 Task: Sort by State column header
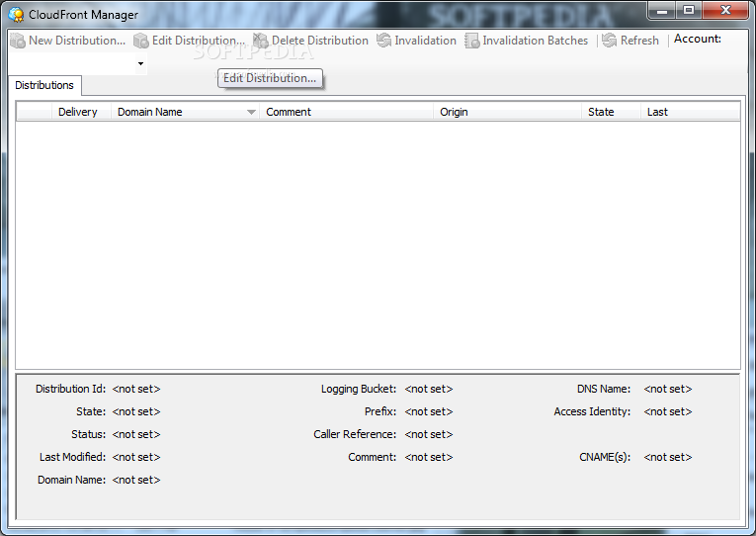pos(611,112)
